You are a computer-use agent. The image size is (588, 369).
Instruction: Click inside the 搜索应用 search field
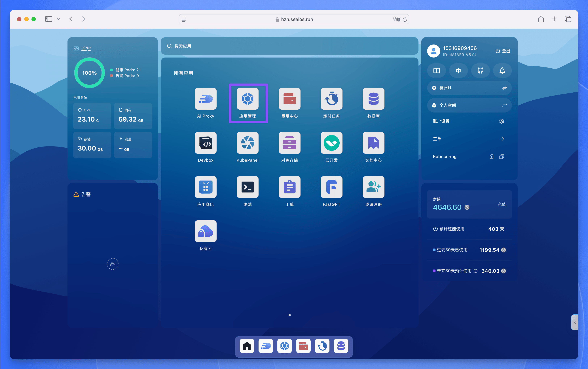[x=268, y=46]
